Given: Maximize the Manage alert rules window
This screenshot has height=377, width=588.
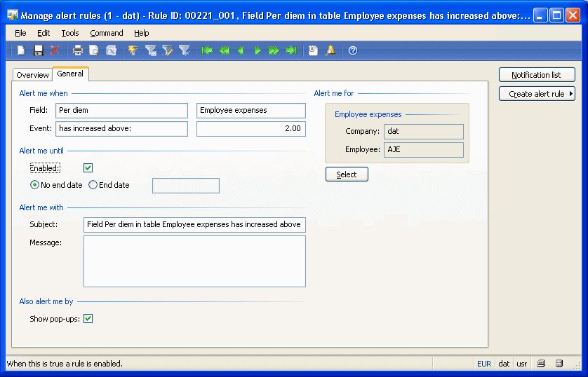Looking at the screenshot, I should click(557, 15).
